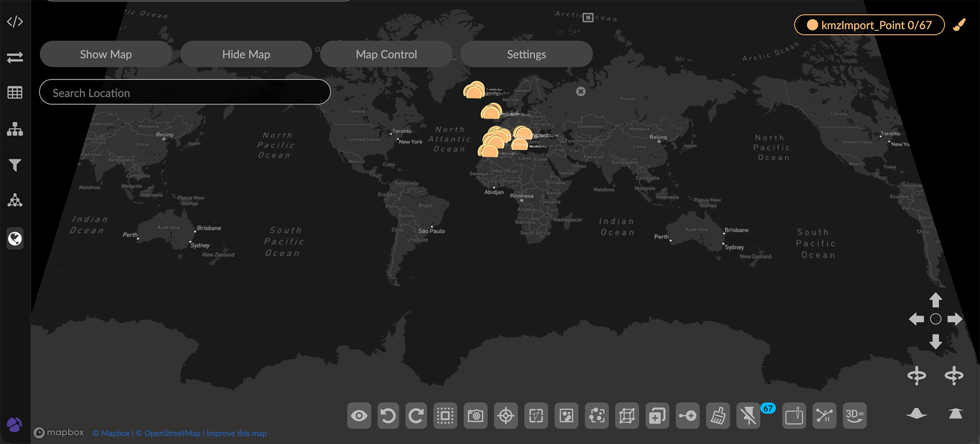Click the crosshair recenter view icon
980x444 pixels.
coord(506,416)
